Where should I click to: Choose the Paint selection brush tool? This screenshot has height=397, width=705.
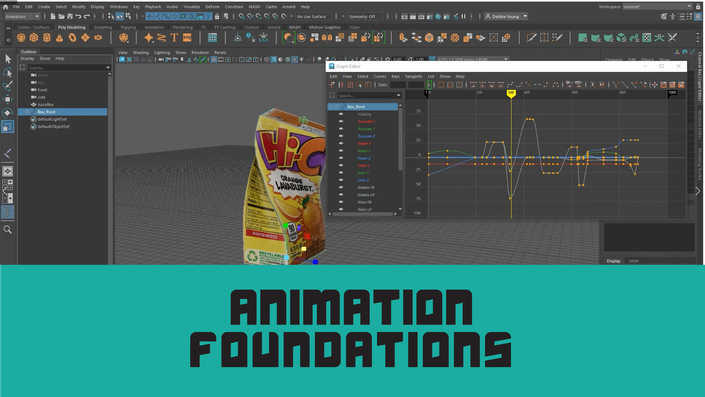coord(8,85)
